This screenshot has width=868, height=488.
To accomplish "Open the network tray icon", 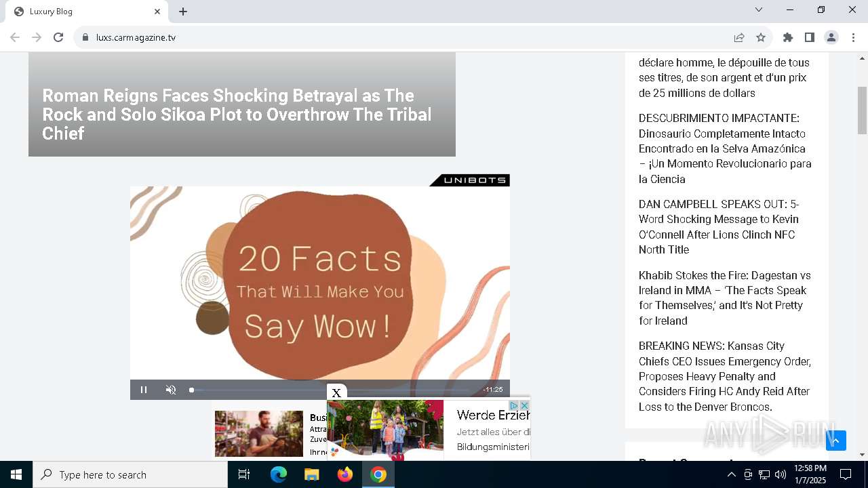I will [x=764, y=474].
